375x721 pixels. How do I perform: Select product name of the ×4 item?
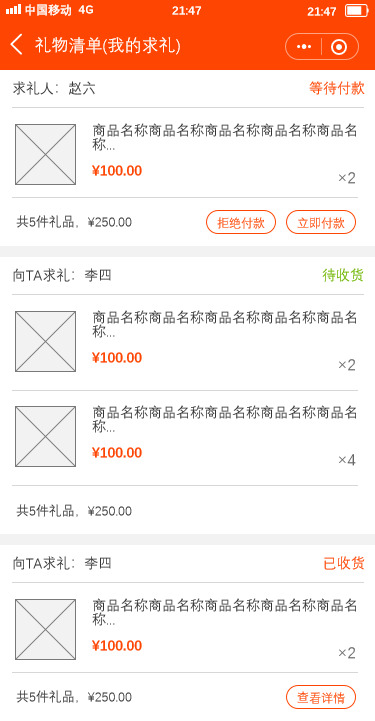pyautogui.click(x=225, y=419)
